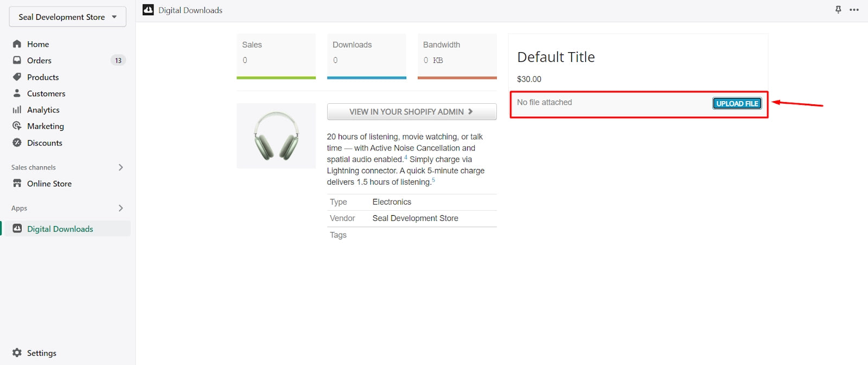Image resolution: width=868 pixels, height=365 pixels.
Task: Expand the Apps section chevron
Action: click(120, 208)
